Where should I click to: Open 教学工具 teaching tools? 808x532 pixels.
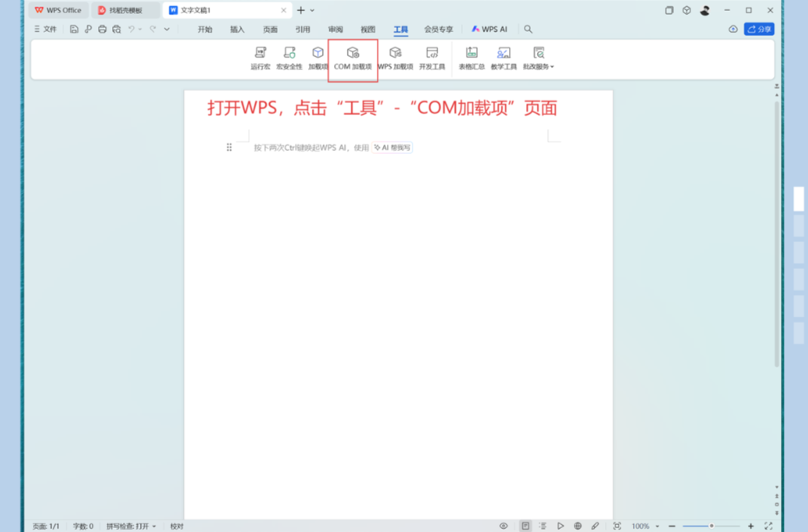(504, 58)
